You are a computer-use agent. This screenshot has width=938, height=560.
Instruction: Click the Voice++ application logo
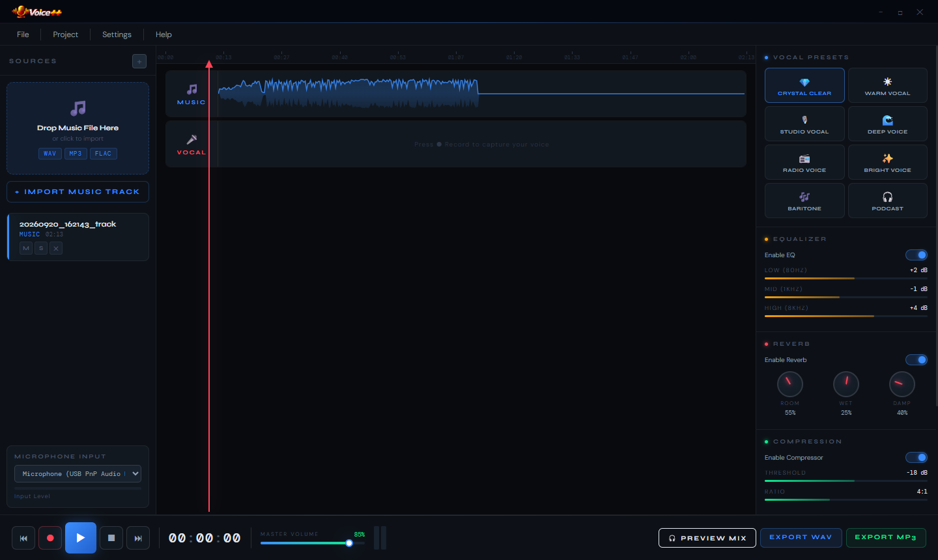pos(36,12)
